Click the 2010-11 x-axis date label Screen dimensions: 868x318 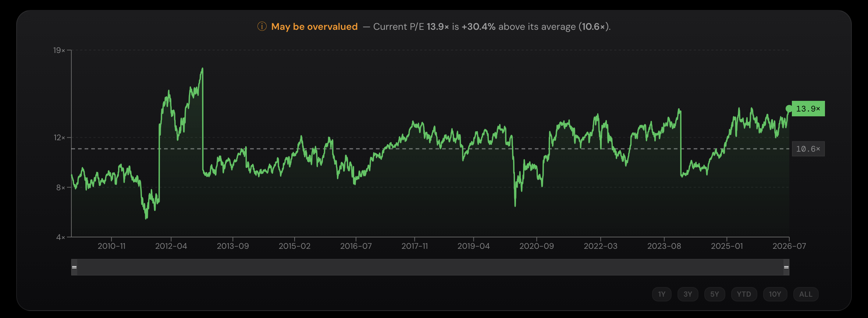111,246
